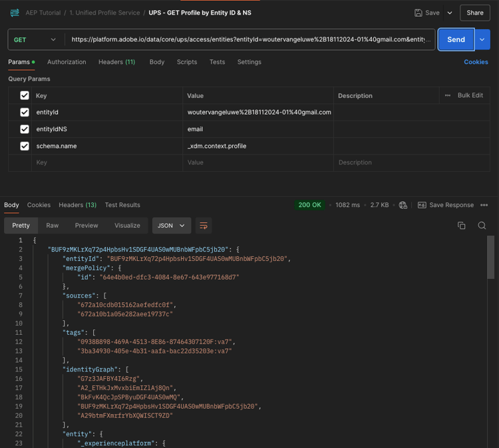Uncheck the entityIdNS parameter checkbox
Viewport: 499px width, 448px height.
click(25, 129)
